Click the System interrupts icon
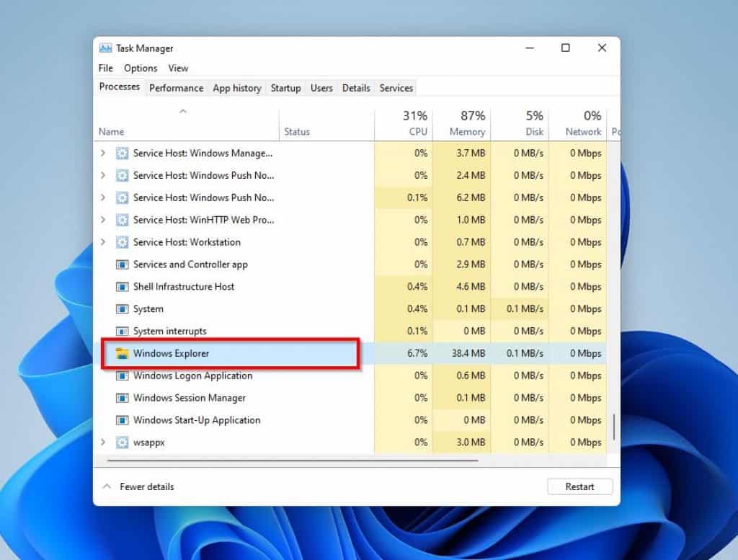 point(122,332)
